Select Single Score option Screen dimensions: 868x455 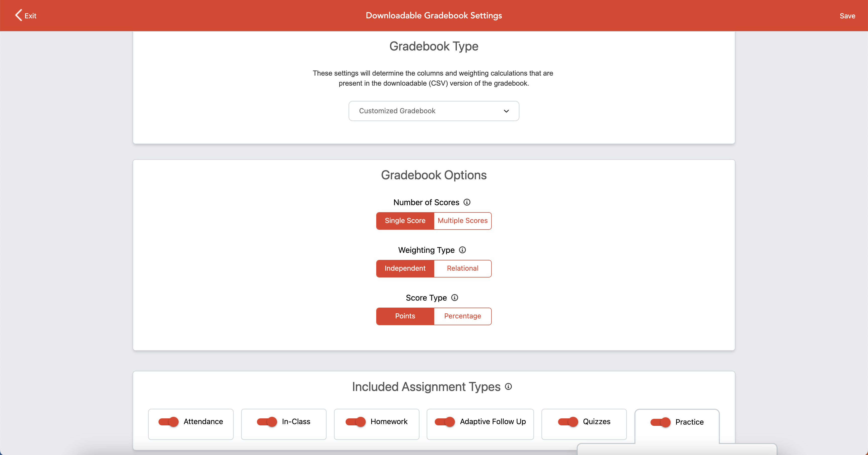(405, 221)
